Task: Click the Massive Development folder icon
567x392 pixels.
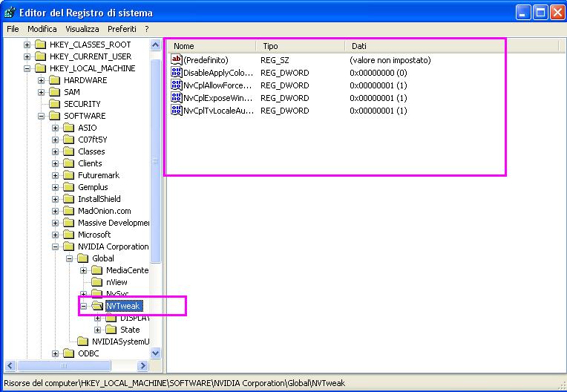Action: pyautogui.click(x=69, y=223)
